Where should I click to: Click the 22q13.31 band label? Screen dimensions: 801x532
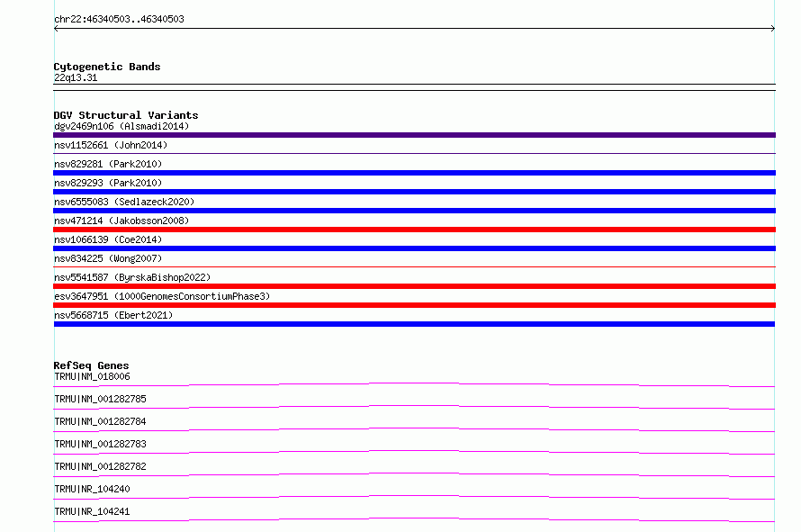(76, 77)
